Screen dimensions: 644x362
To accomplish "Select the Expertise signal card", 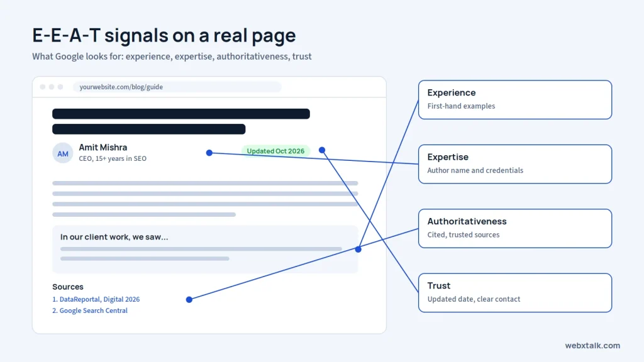I will tap(515, 164).
